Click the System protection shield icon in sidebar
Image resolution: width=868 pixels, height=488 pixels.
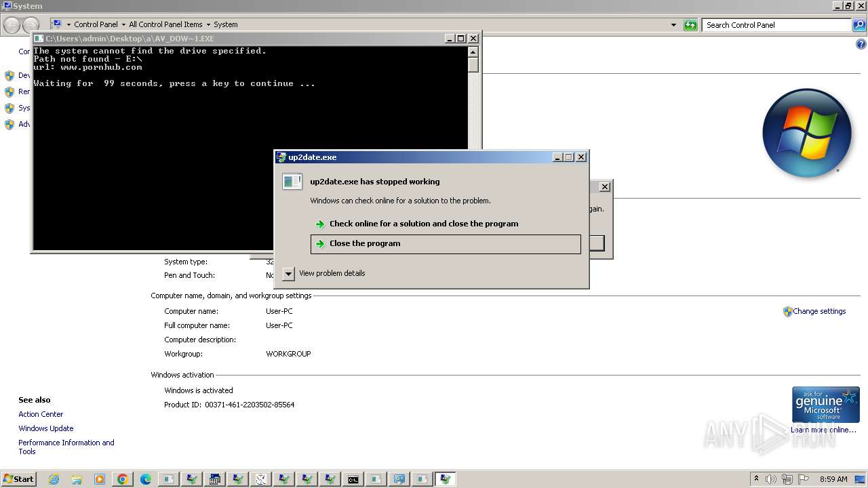pos(9,108)
